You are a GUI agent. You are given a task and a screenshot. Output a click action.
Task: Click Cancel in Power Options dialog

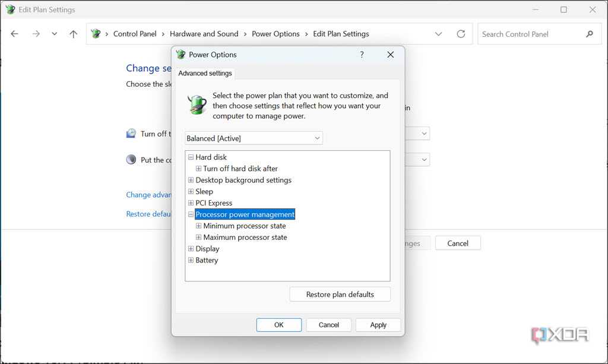point(329,325)
